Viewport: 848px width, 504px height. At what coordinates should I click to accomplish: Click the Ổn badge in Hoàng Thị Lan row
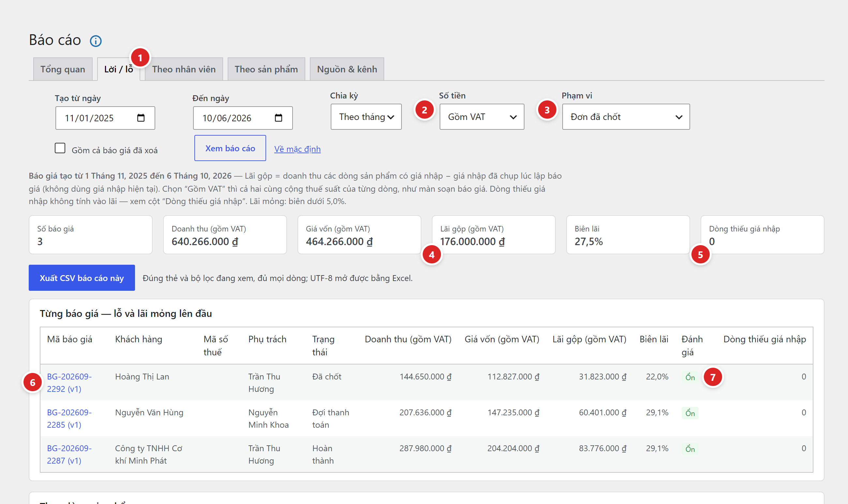(x=690, y=377)
